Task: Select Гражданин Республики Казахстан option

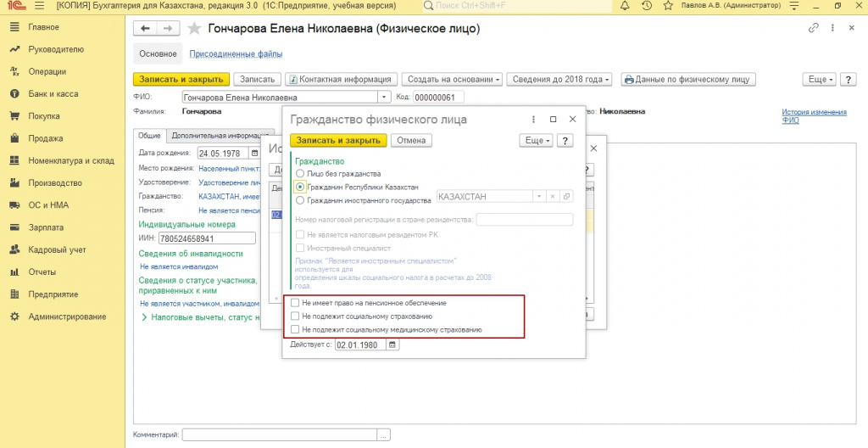Action: click(x=300, y=188)
